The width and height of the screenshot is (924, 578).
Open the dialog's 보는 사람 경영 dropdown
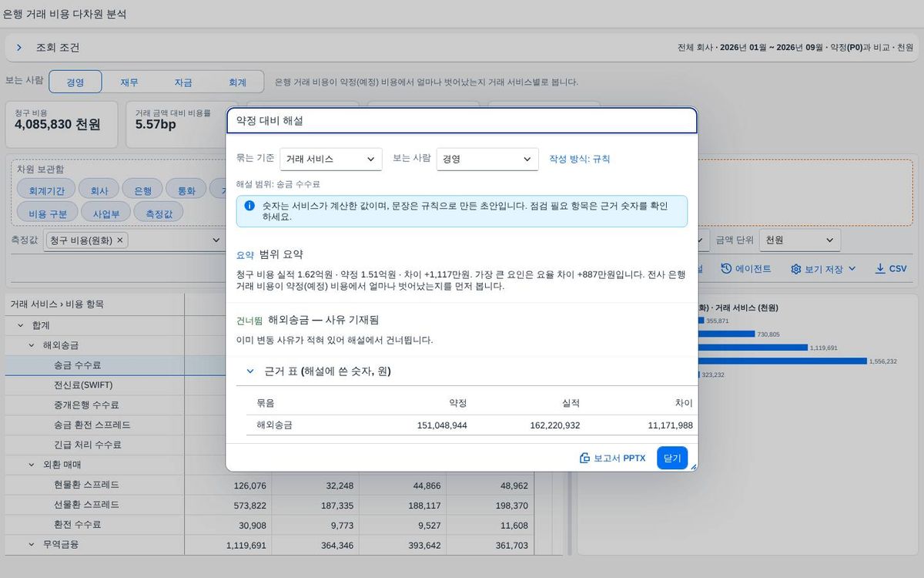(x=487, y=159)
